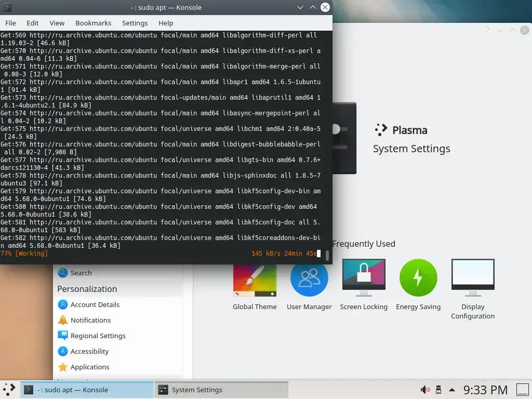Click the User Manager label

(309, 307)
